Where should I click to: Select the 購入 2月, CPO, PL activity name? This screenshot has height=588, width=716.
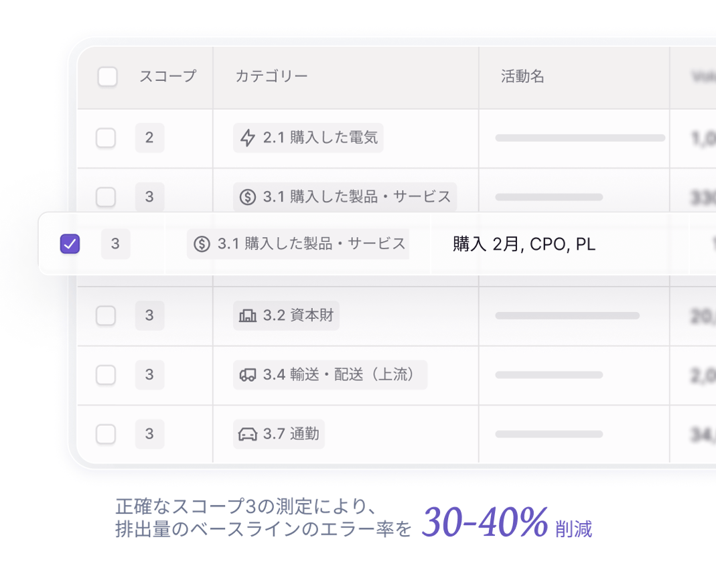[x=522, y=244]
